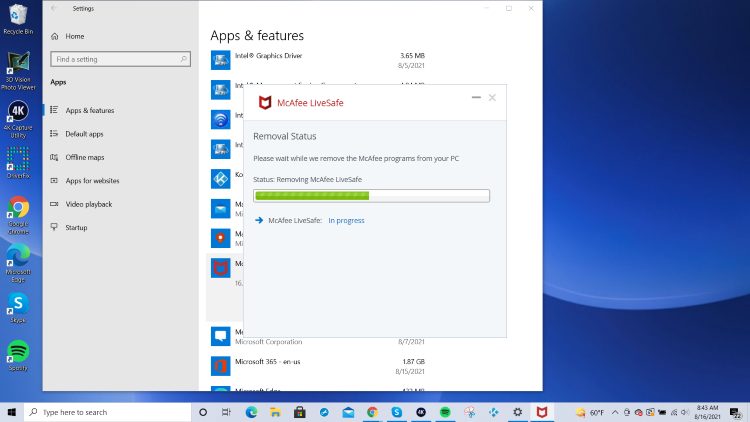Viewport: 750px width, 422px height.
Task: Click the In progress status text
Action: point(346,221)
